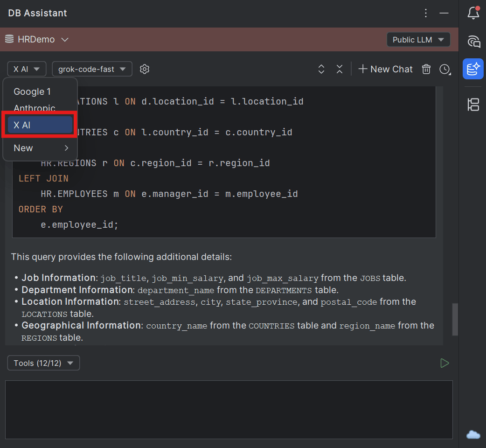Click the LEFT JOIN keyword in code
The image size is (486, 448).
click(43, 179)
